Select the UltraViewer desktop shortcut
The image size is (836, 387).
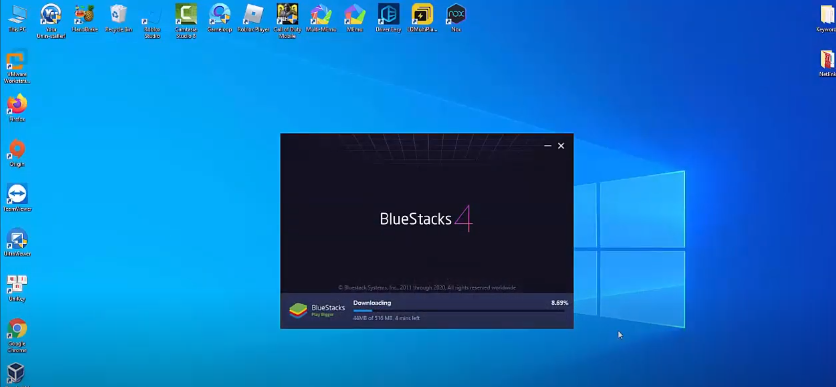click(17, 242)
